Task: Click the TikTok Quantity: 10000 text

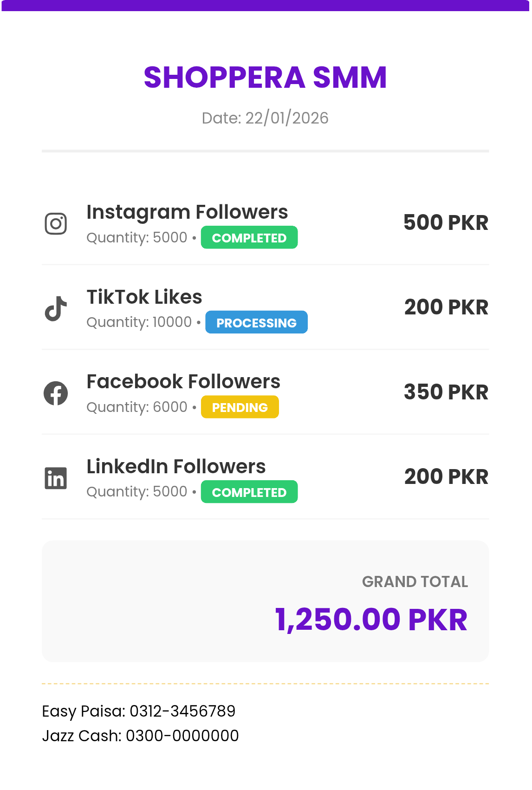Action: coord(139,322)
